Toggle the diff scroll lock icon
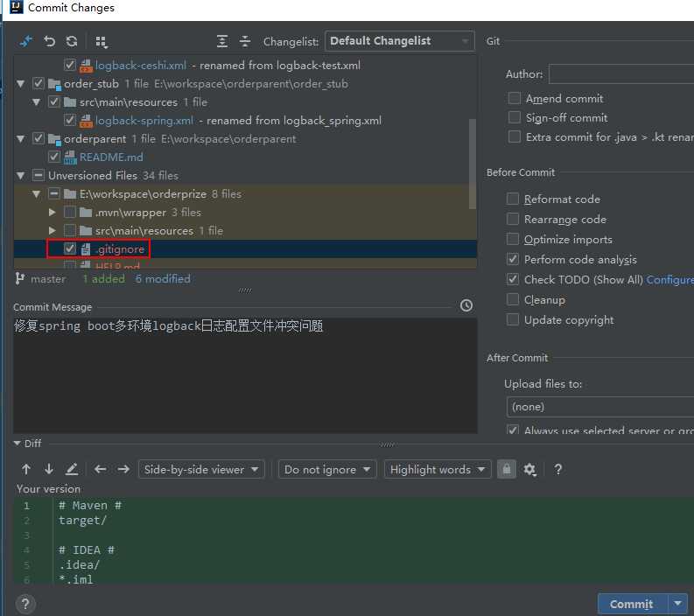 pos(507,469)
